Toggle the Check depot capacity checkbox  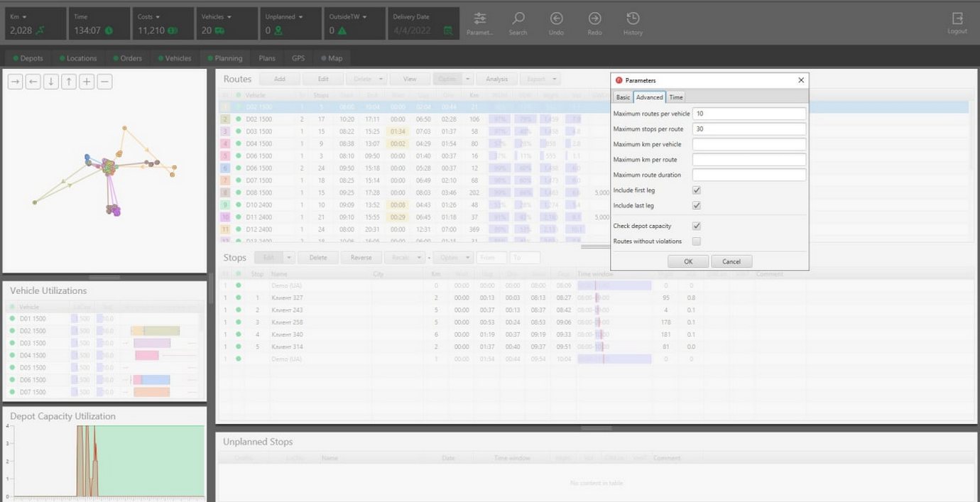click(x=697, y=226)
